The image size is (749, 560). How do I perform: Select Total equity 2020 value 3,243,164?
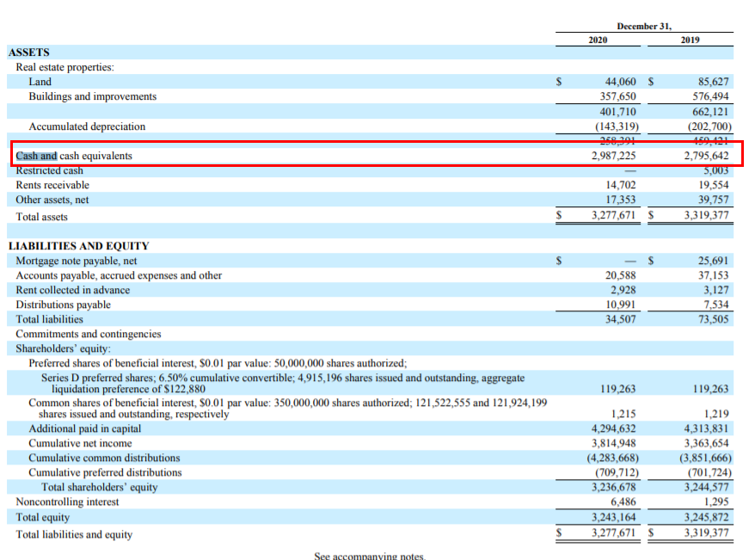coord(613,518)
